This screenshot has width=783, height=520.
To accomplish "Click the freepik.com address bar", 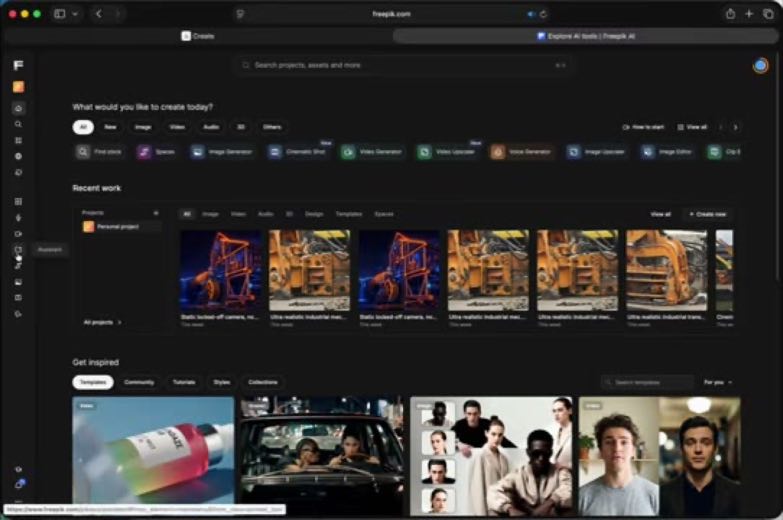I will [x=392, y=14].
